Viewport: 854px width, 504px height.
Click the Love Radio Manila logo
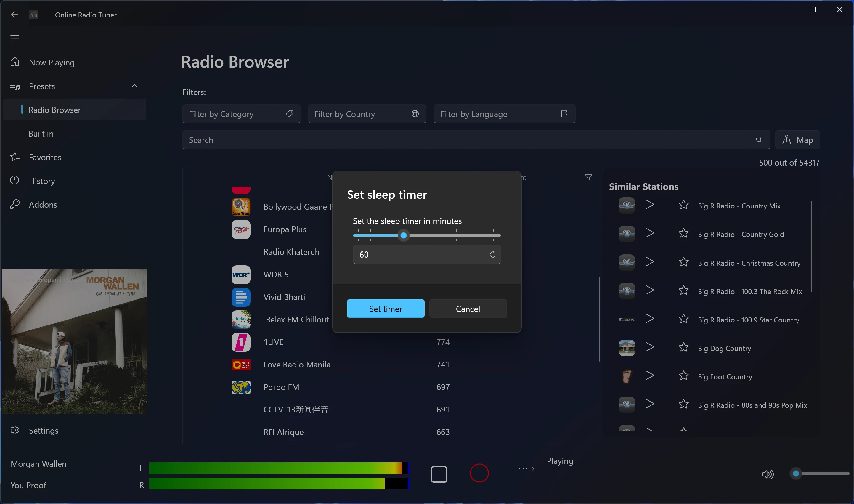(241, 365)
